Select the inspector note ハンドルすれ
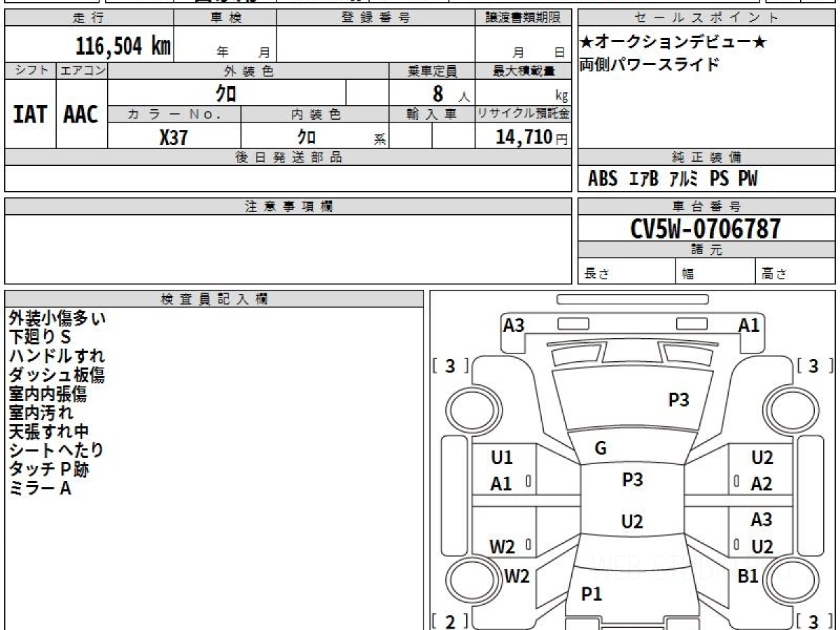Viewport: 840px width, 630px height. tap(57, 356)
